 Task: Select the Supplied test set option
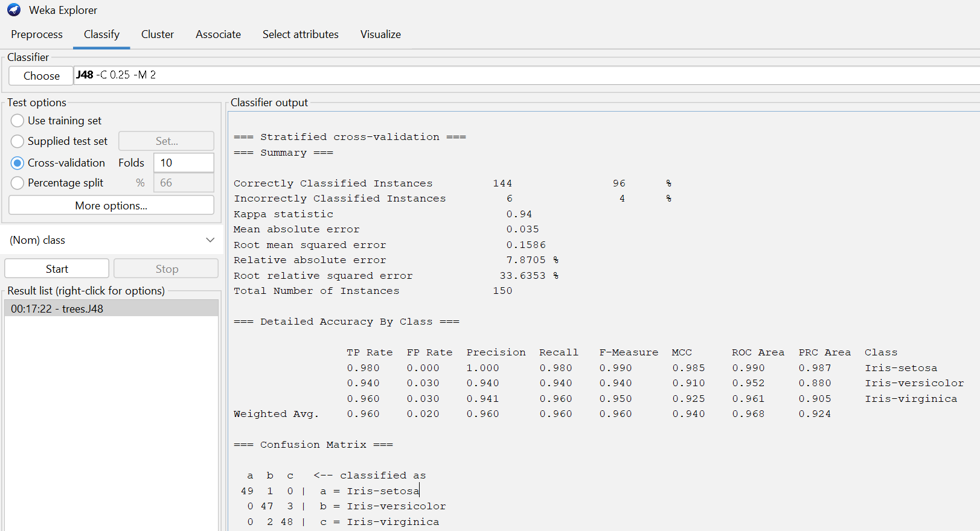coord(18,141)
